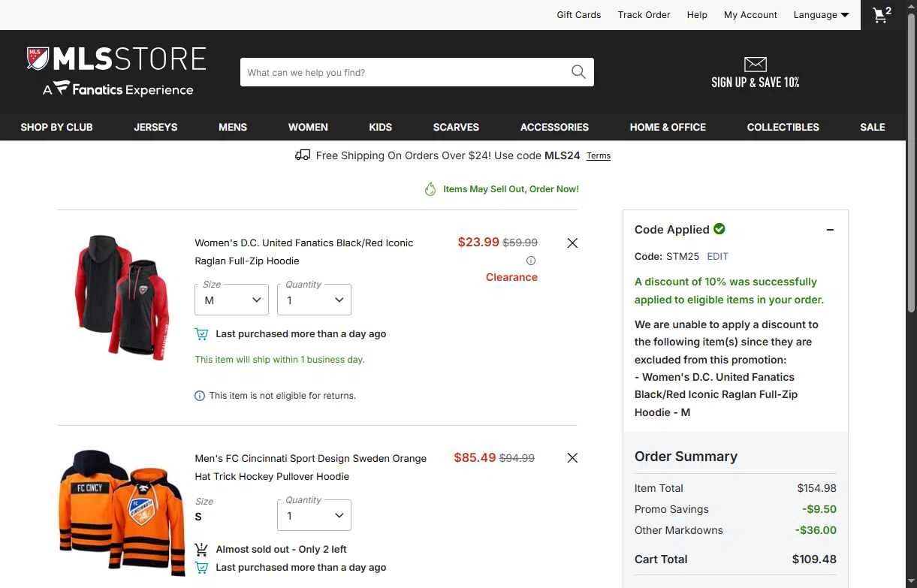Viewport: 917px width, 588px height.
Task: Open Men's FC Cincinnati hoodie product title
Action: click(x=310, y=467)
